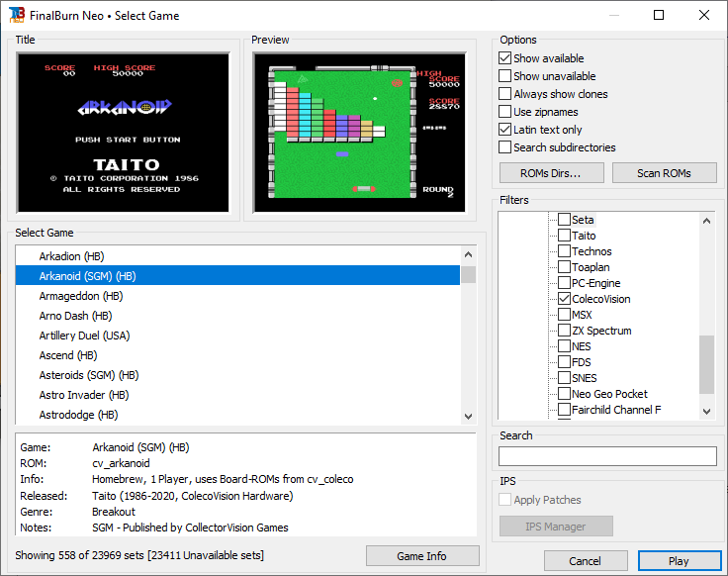The image size is (728, 576).
Task: Check Always show clones
Action: coord(504,94)
